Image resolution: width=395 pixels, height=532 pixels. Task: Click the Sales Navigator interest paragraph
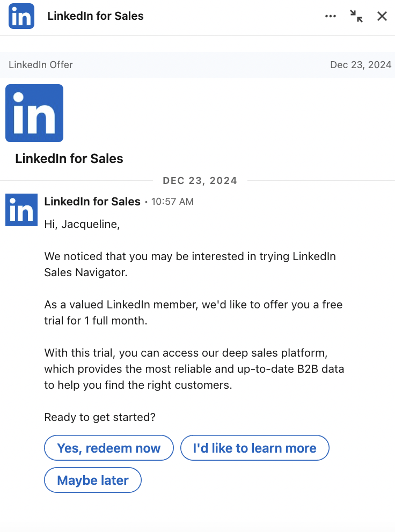point(189,264)
